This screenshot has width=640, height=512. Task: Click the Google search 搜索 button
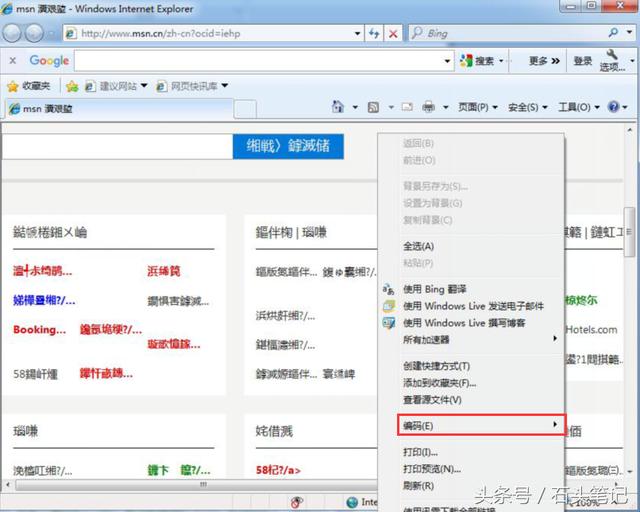point(478,61)
